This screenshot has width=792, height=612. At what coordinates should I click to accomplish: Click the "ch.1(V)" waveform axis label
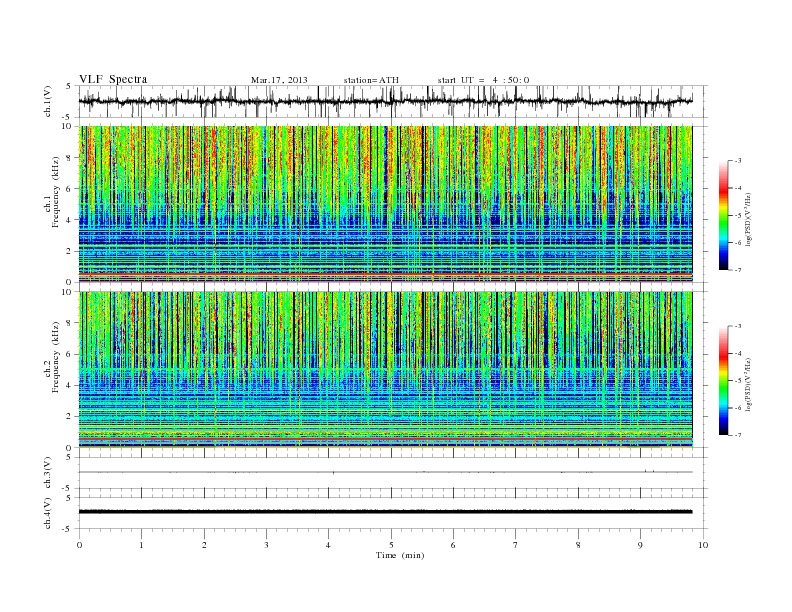click(47, 101)
